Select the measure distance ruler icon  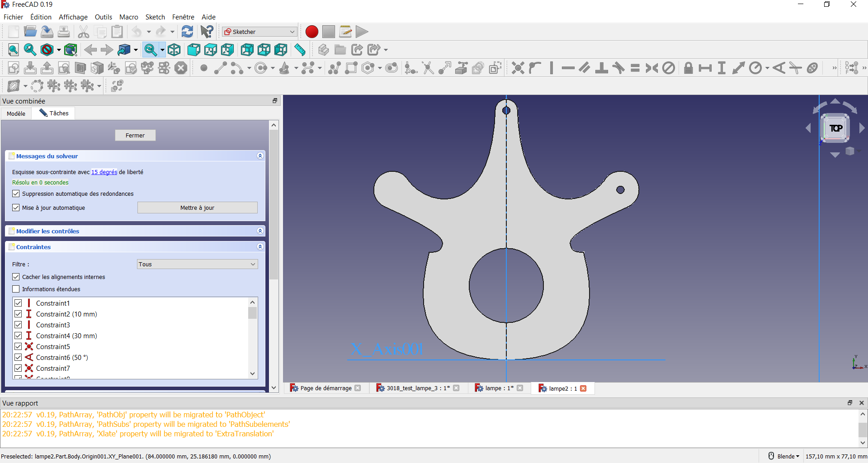(x=300, y=50)
